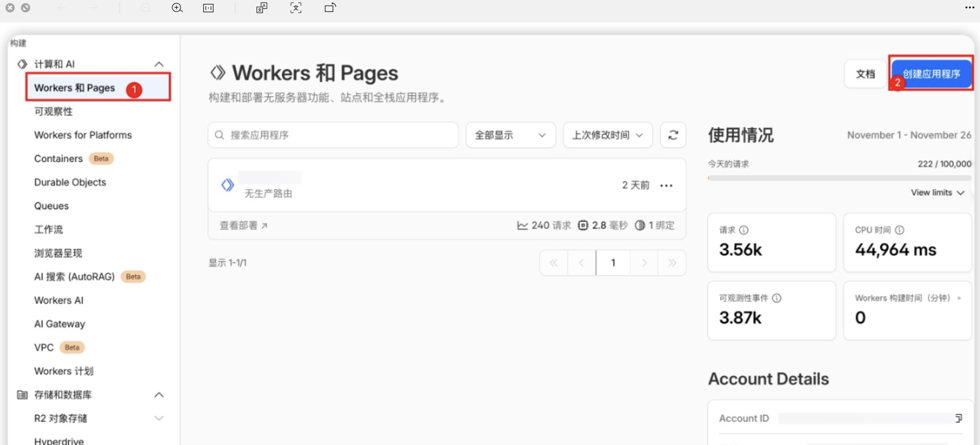Go to the previous results page
The width and height of the screenshot is (980, 445).
pos(581,263)
